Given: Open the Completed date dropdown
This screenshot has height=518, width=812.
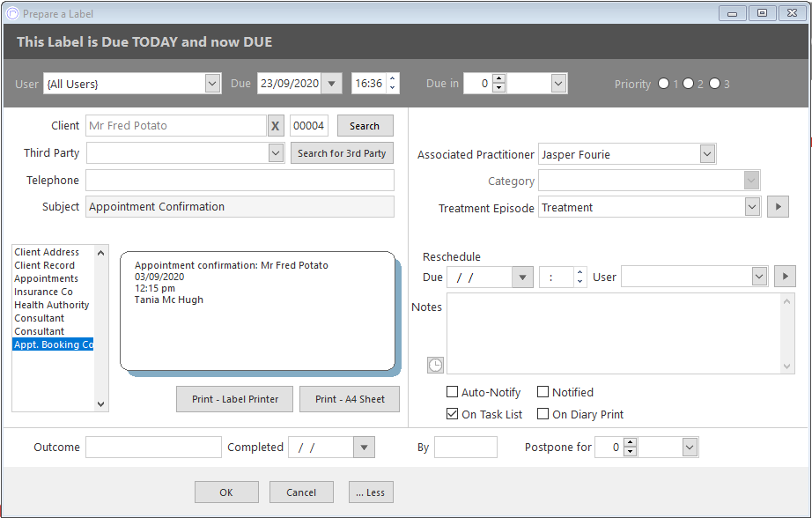Looking at the screenshot, I should tap(364, 447).
